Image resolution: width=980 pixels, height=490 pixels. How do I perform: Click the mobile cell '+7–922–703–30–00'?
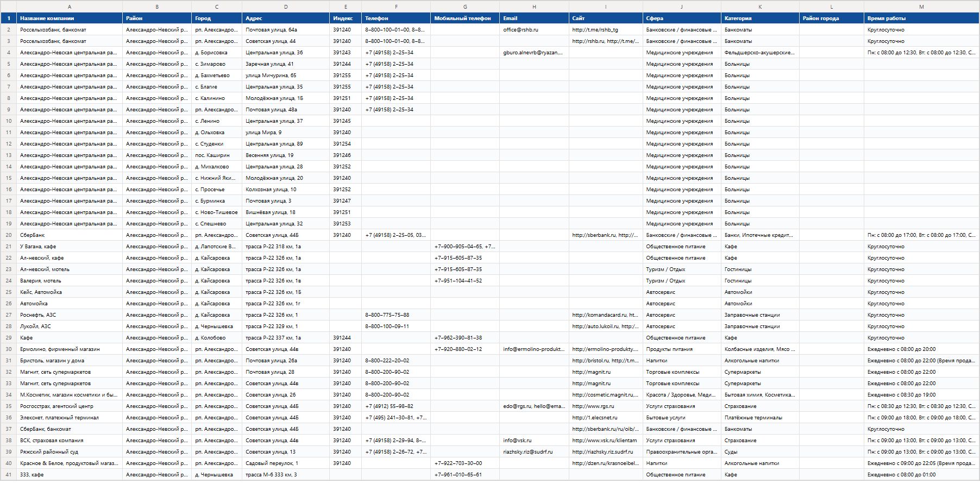tap(465, 463)
